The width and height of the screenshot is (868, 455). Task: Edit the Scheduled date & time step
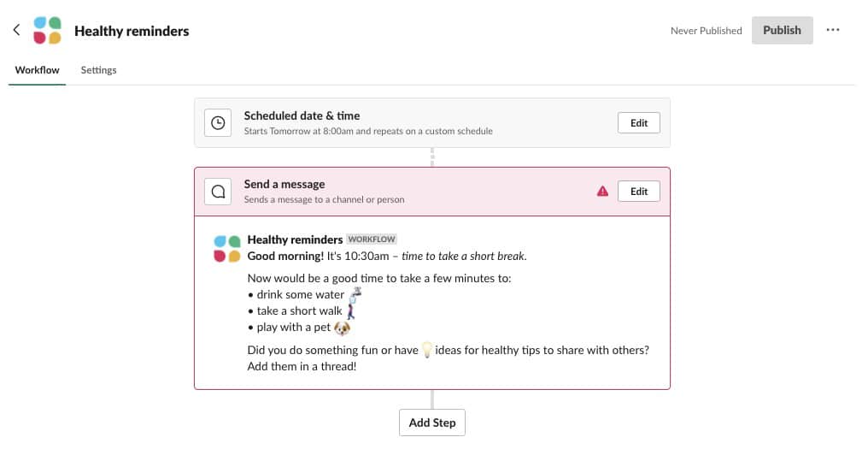pos(638,123)
